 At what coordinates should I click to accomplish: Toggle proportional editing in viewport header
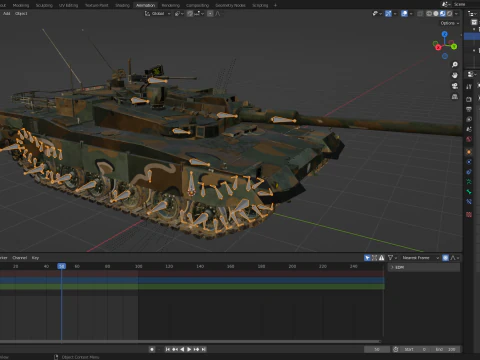(x=210, y=14)
